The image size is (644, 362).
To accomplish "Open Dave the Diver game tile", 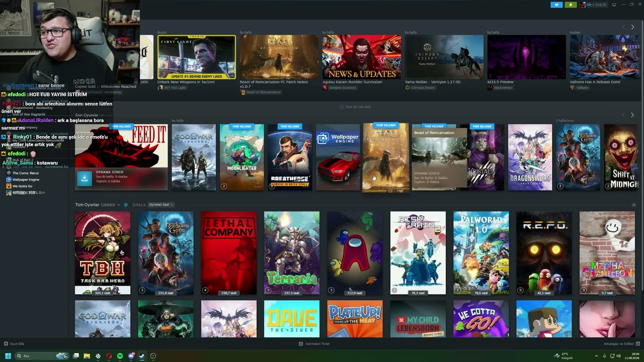I will (x=292, y=319).
